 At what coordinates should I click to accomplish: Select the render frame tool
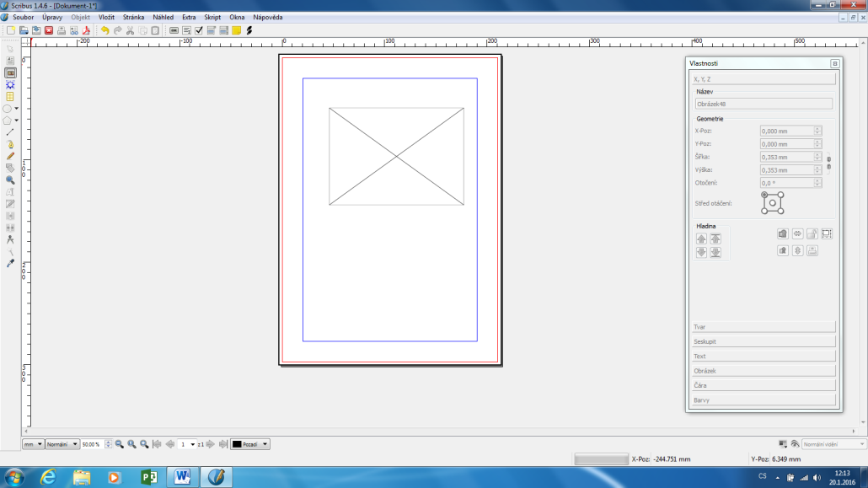(10, 85)
